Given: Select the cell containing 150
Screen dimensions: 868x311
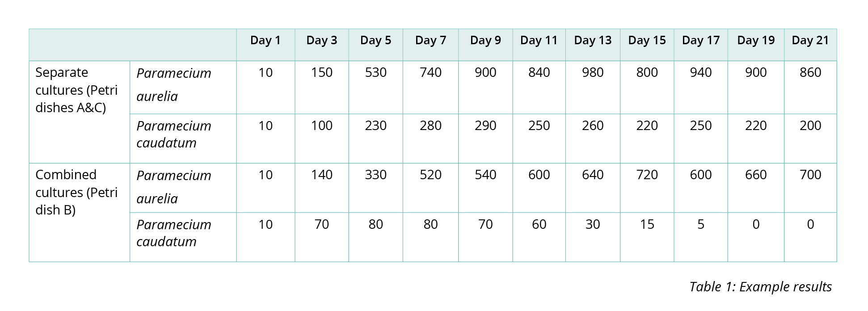Looking at the screenshot, I should click(x=322, y=72).
